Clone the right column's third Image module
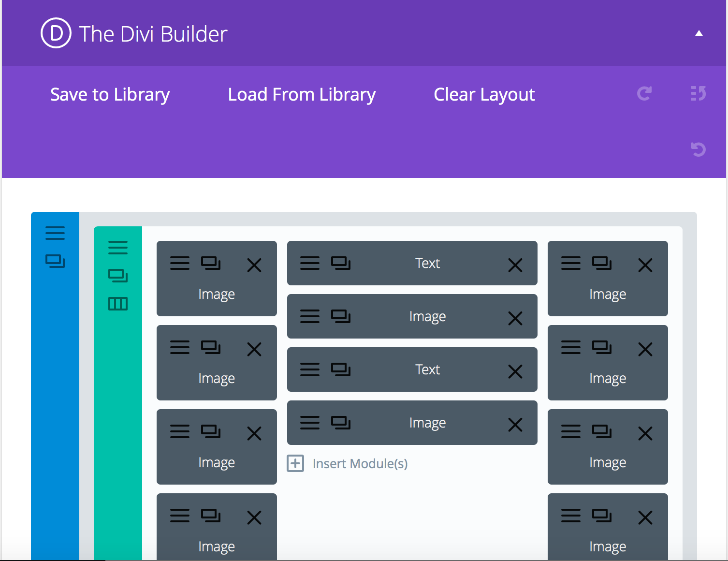 [602, 431]
